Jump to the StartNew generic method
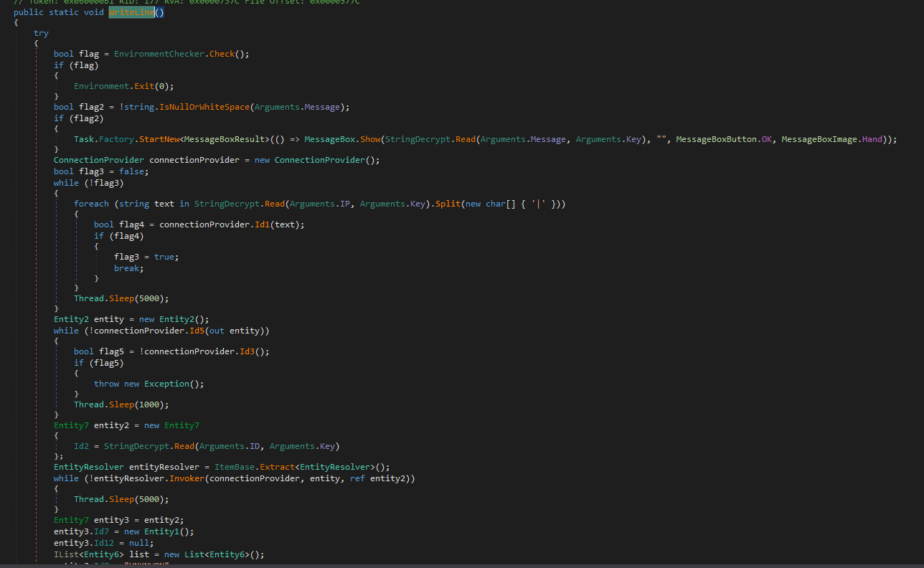This screenshot has height=568, width=924. coord(159,139)
